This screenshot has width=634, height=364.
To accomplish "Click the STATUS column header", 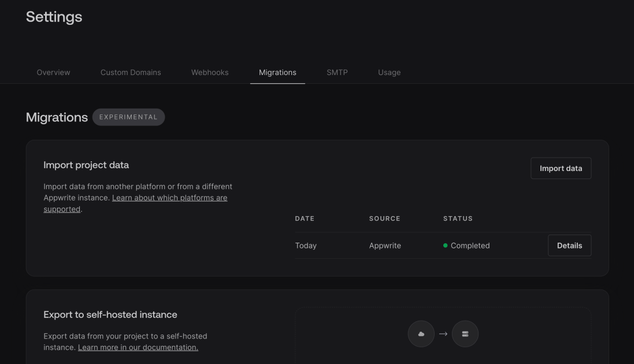I will 458,218.
